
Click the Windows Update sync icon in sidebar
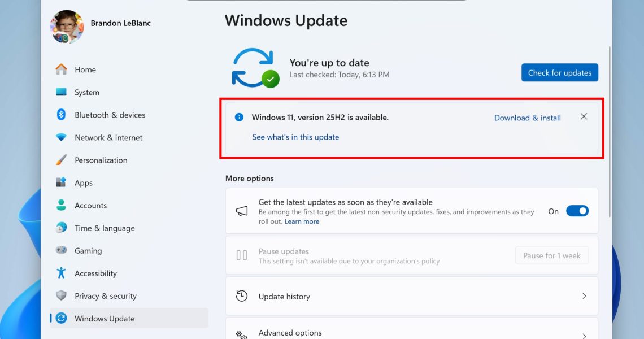(x=61, y=318)
